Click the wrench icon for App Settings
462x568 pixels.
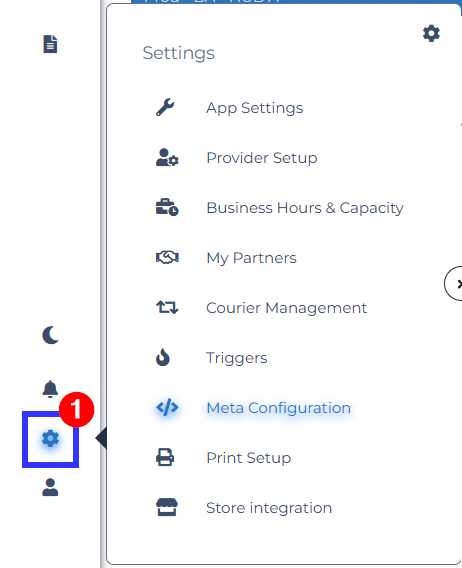165,107
